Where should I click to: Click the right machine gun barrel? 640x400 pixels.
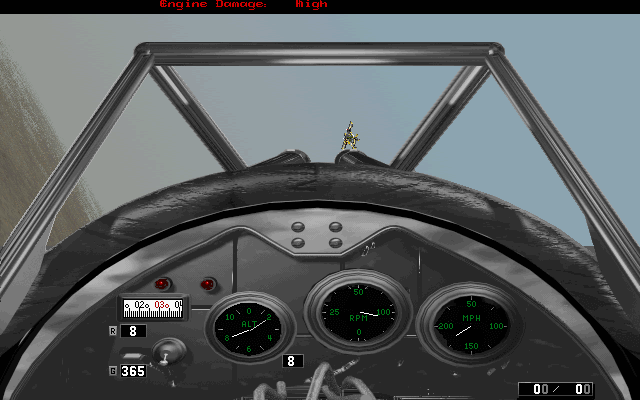pyautogui.click(x=359, y=158)
